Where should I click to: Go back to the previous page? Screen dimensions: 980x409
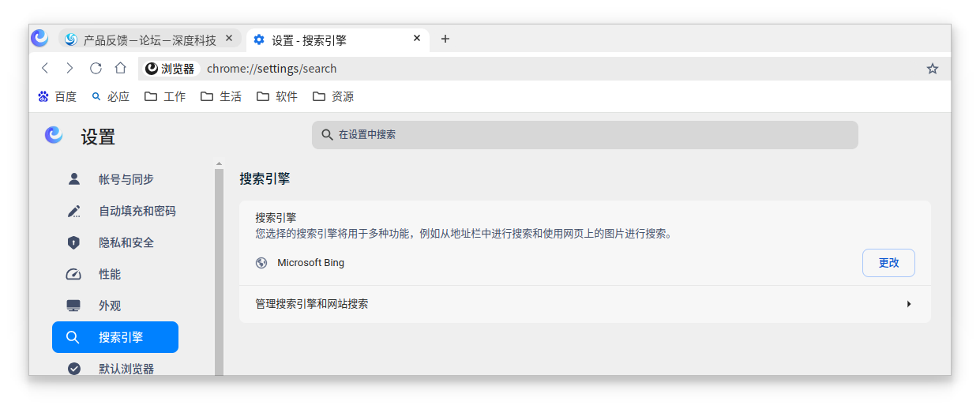(x=45, y=69)
